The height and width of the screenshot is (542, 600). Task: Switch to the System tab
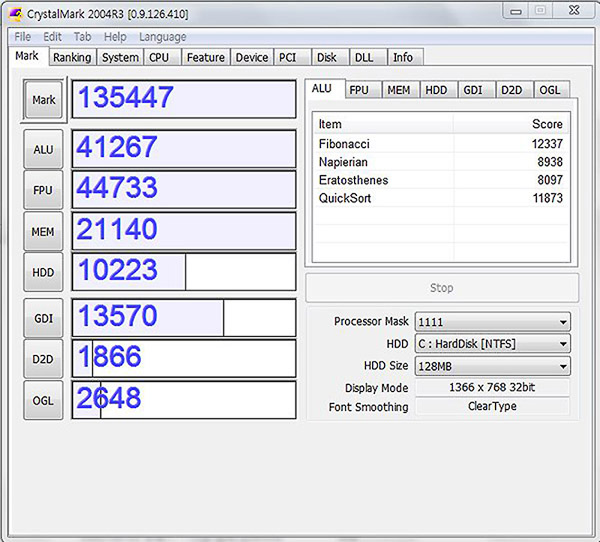pyautogui.click(x=120, y=57)
